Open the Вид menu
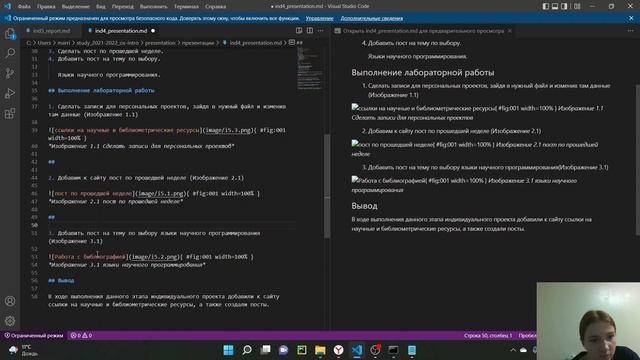 (x=101, y=7)
